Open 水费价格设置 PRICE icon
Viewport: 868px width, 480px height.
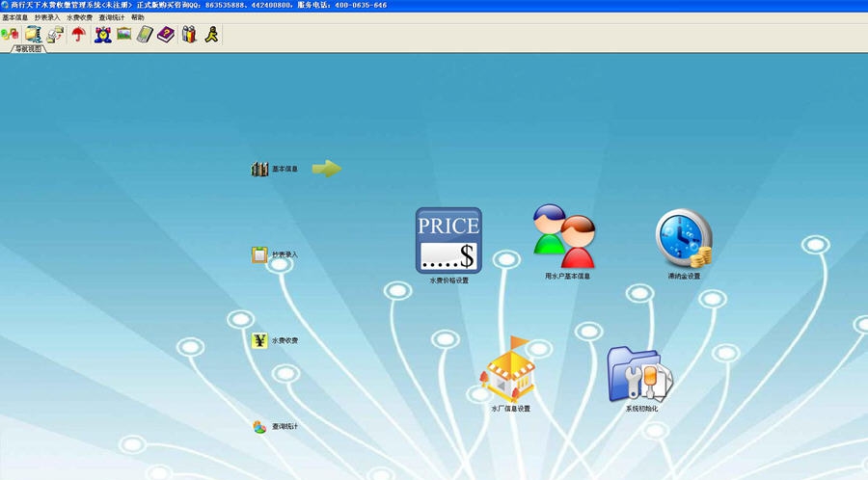coord(448,241)
